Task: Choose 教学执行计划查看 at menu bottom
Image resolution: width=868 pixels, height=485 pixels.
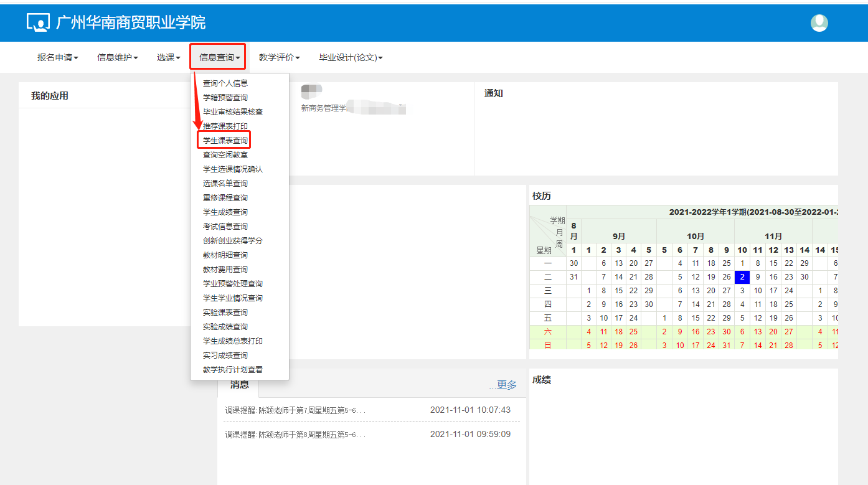Action: (x=232, y=370)
